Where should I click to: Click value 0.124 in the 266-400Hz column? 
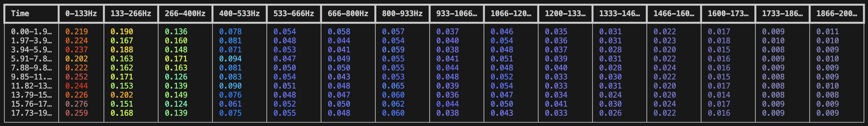176,104
